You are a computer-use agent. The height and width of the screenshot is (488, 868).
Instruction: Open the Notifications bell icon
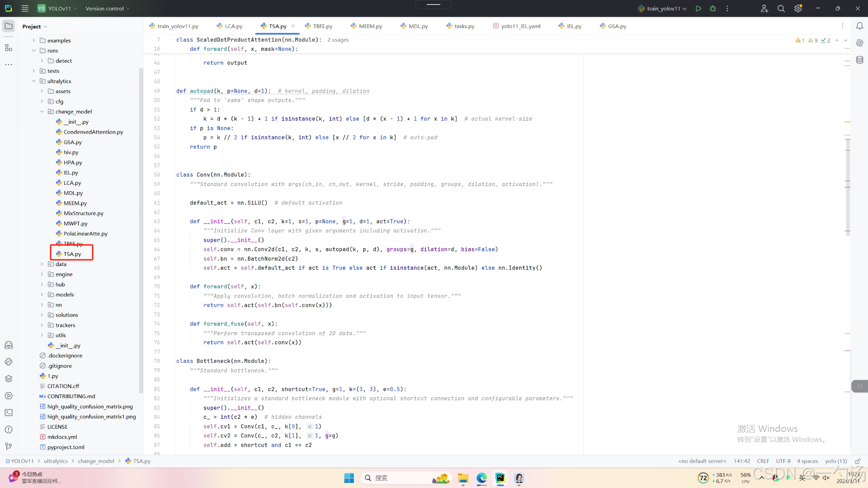point(859,26)
